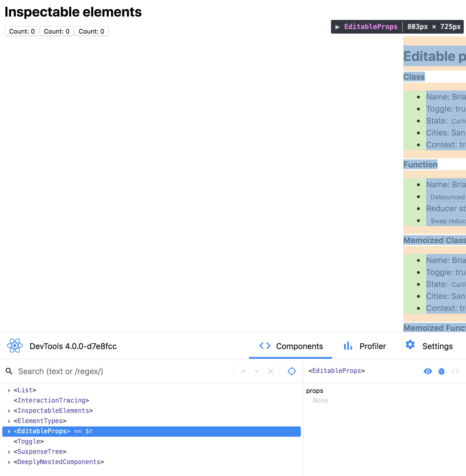Click the first Count: 0 button
The image size is (466, 476).
(x=22, y=31)
